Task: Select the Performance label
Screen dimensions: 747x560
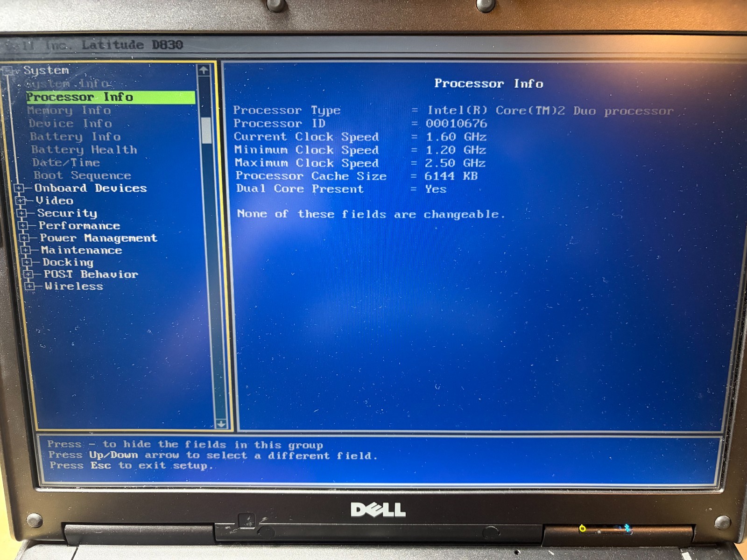Action: click(x=80, y=226)
